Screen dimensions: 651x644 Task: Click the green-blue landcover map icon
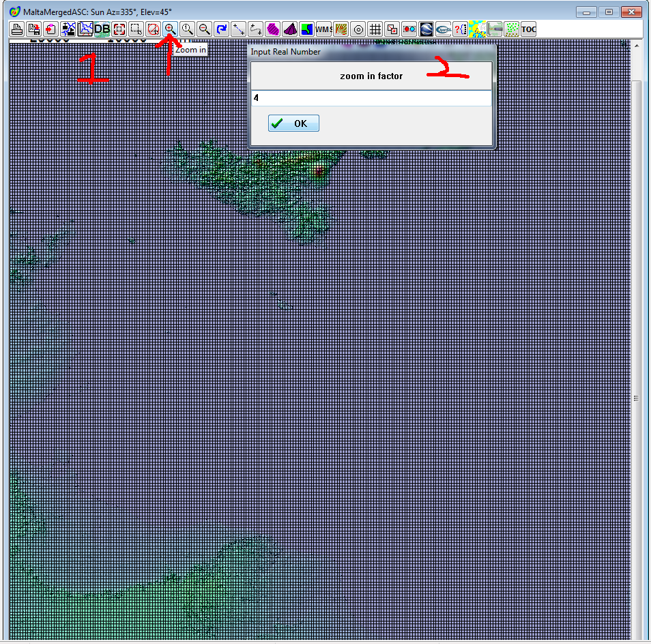(307, 29)
